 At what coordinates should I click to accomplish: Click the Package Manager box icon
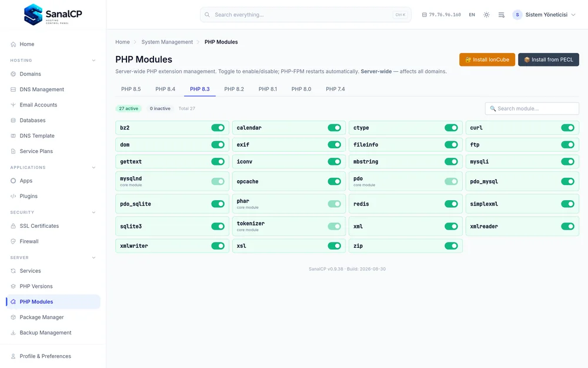click(x=13, y=317)
